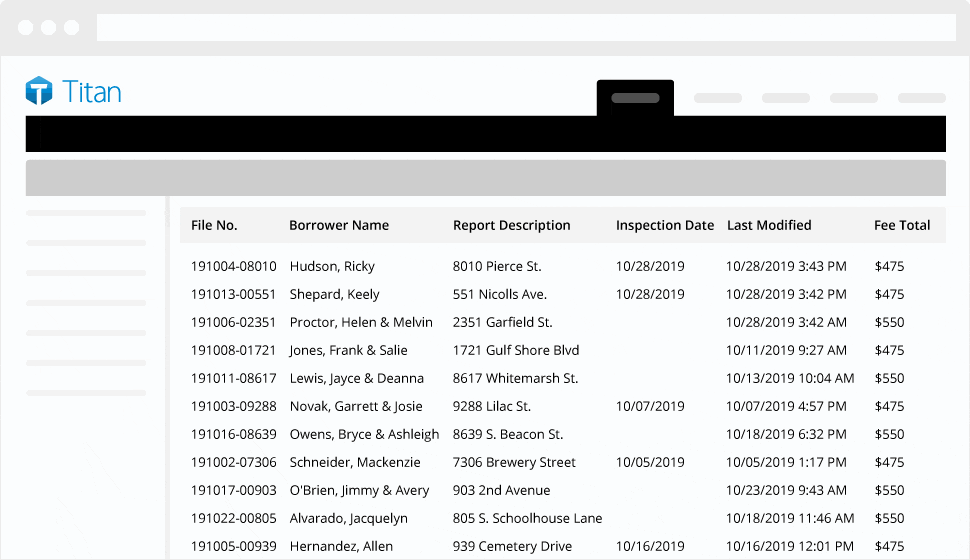Select borrower Owens, Bryce & Ashleigh
The image size is (970, 560).
[364, 435]
